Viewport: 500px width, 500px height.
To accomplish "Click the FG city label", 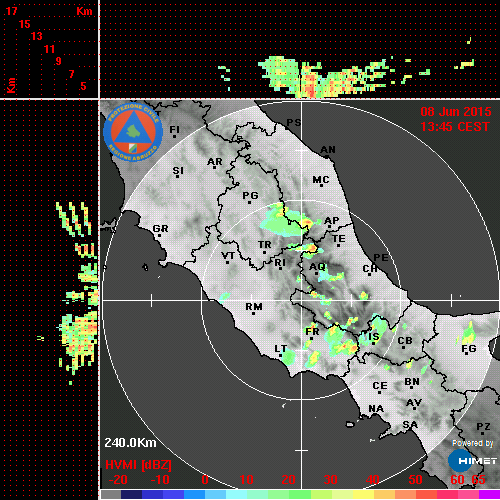I will 469,349.
